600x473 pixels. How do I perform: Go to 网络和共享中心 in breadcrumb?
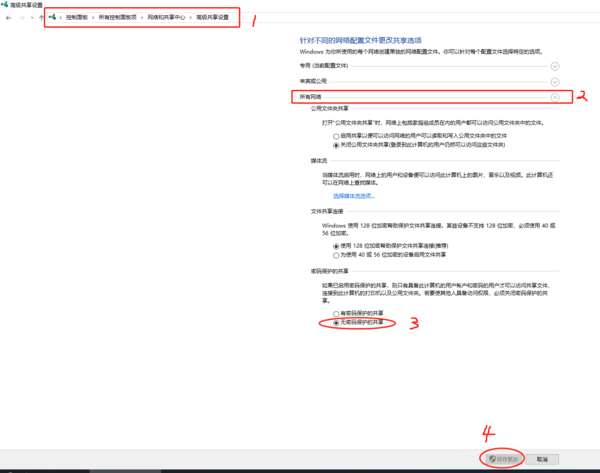pyautogui.click(x=165, y=18)
